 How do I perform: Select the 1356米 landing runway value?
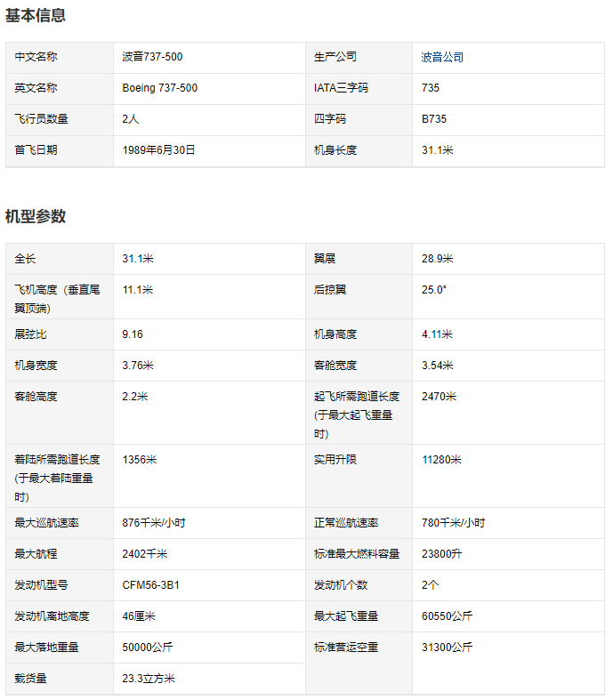(140, 460)
